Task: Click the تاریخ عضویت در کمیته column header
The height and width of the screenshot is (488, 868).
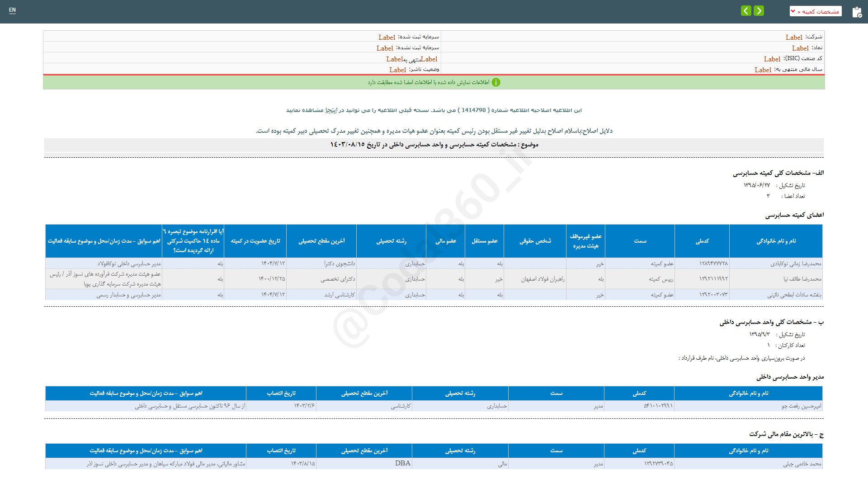Action: click(255, 241)
